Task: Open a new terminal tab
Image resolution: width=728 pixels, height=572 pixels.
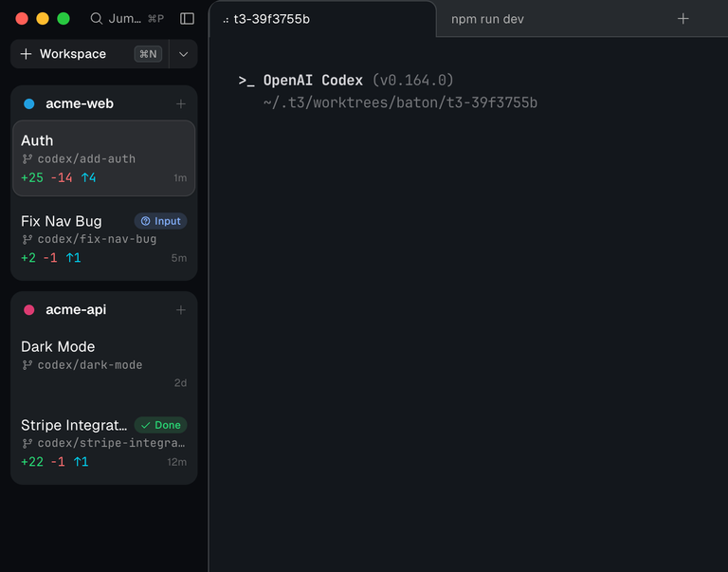Action: pyautogui.click(x=682, y=19)
